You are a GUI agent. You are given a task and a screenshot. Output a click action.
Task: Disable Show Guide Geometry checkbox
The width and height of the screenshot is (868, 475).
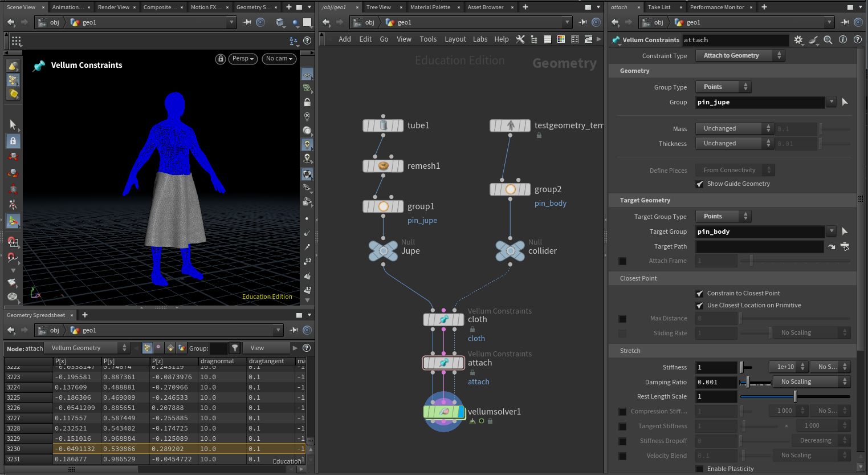click(x=699, y=184)
